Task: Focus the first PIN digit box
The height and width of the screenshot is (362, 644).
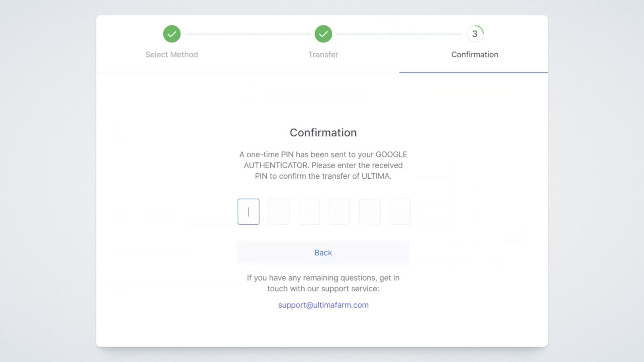Action: (x=249, y=212)
